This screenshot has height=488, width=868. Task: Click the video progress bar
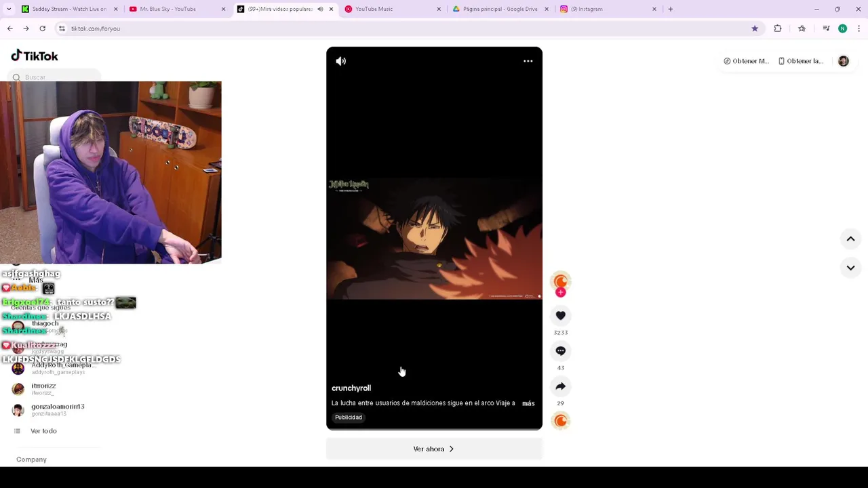click(x=434, y=429)
